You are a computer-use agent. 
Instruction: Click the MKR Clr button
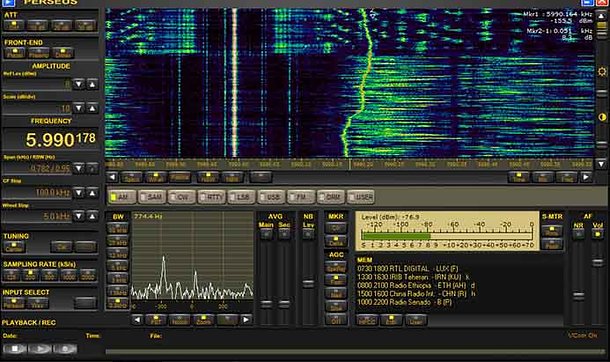tap(336, 228)
